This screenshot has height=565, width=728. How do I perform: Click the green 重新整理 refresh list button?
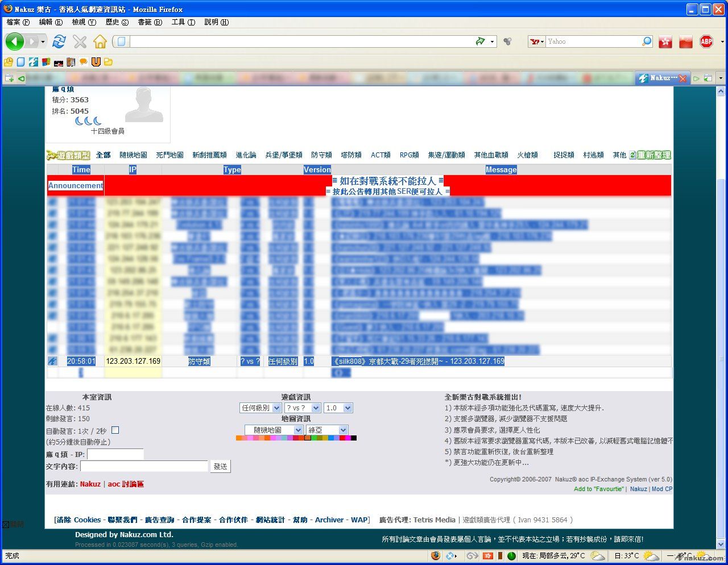650,155
